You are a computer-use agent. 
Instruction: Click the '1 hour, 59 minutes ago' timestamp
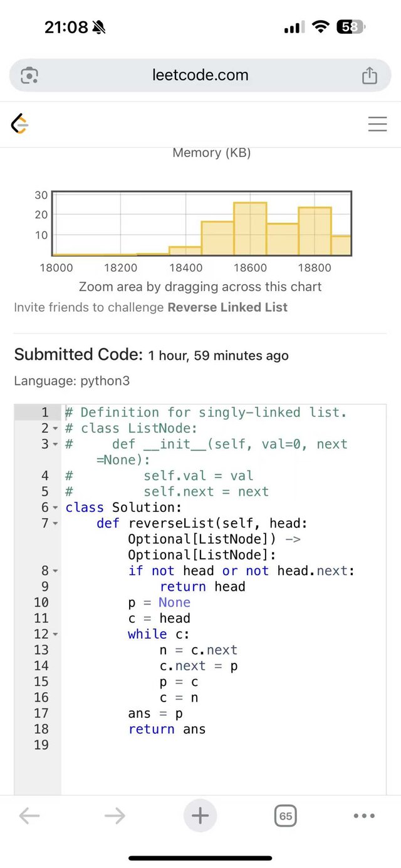point(219,355)
